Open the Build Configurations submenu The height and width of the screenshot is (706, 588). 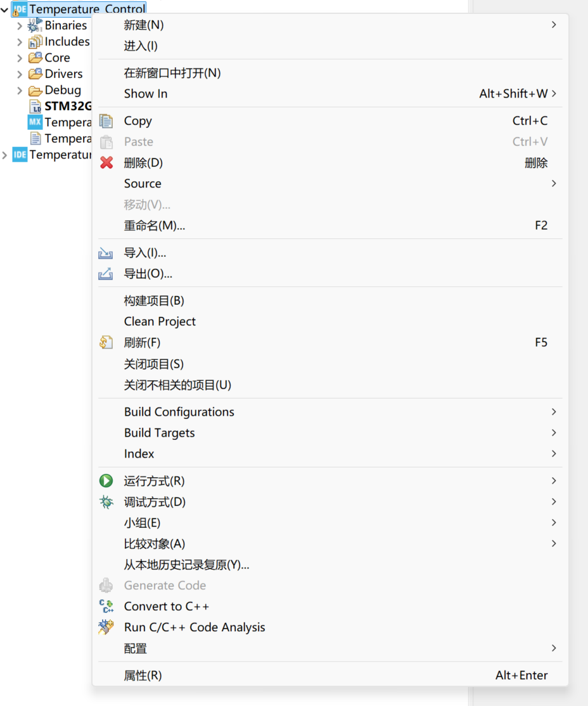(179, 411)
